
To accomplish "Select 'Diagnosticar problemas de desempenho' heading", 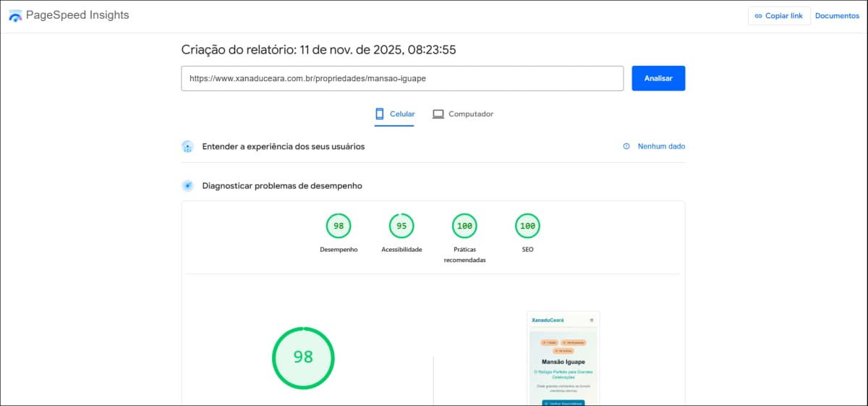I will click(282, 186).
